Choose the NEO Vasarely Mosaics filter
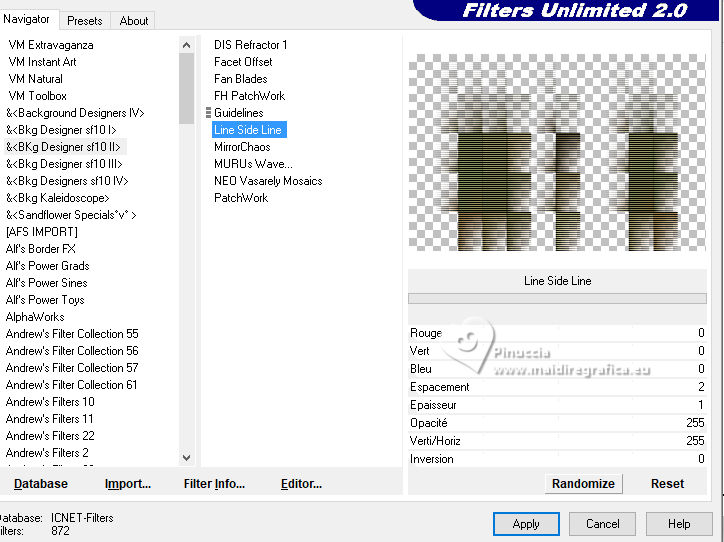724x542 pixels. 268,181
